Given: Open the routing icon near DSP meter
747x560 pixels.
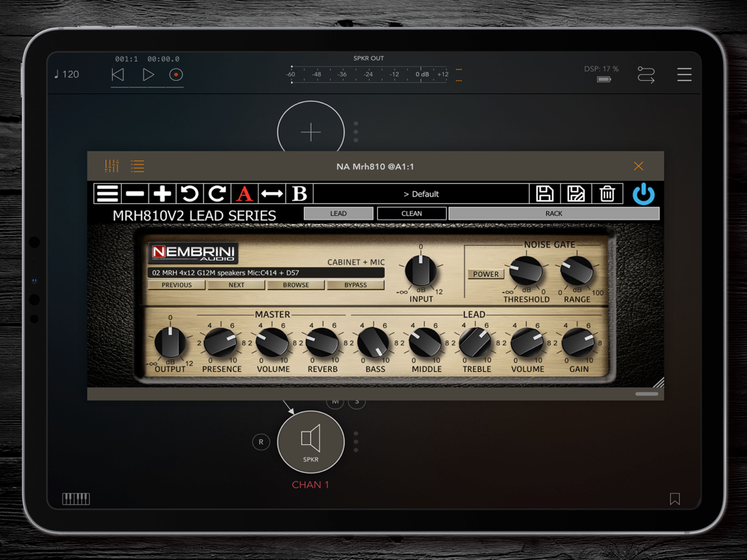Looking at the screenshot, I should pos(646,75).
